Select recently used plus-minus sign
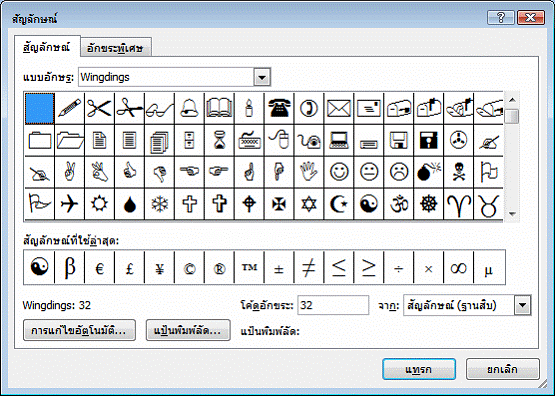555x396 pixels. 279,267
